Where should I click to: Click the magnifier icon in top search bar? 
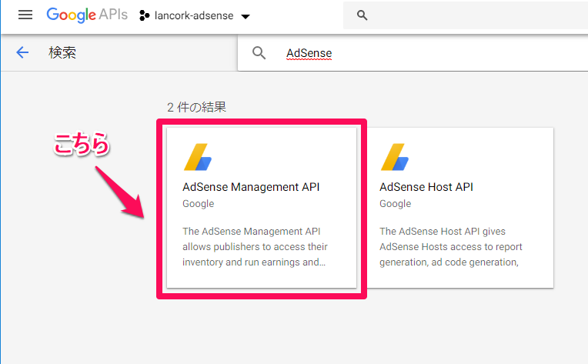click(x=362, y=15)
